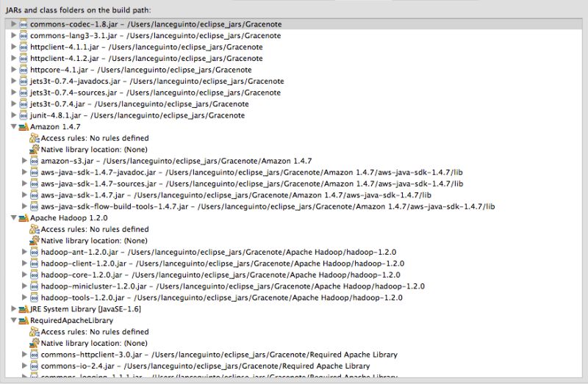Click Access rules icon under Amazon 1.4.7
The width and height of the screenshot is (588, 384).
point(34,138)
